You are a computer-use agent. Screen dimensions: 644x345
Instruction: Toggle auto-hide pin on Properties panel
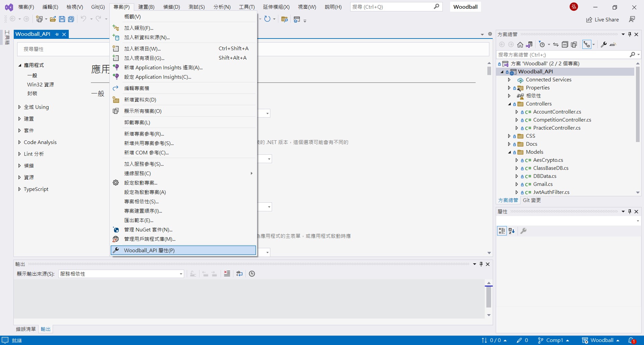(x=630, y=211)
